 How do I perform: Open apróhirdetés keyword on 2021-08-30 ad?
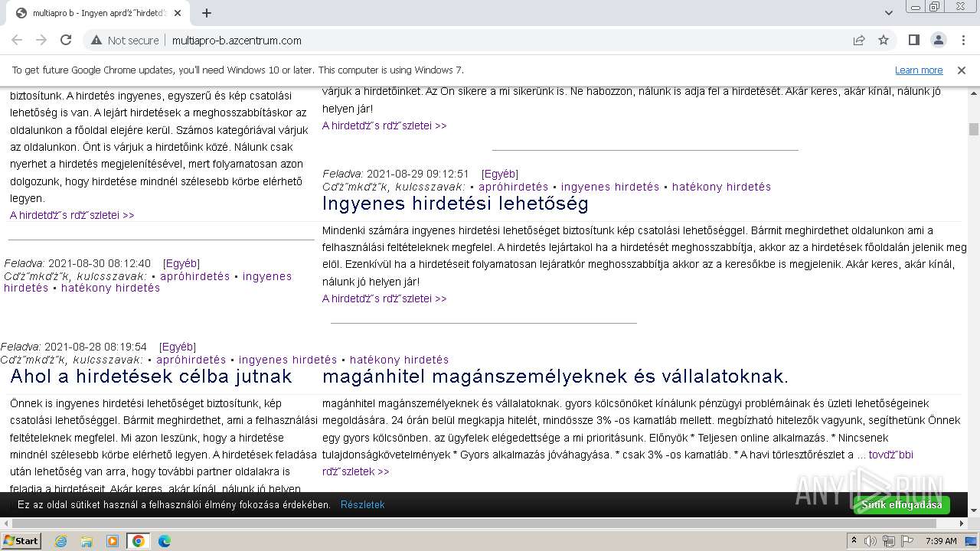coord(195,276)
